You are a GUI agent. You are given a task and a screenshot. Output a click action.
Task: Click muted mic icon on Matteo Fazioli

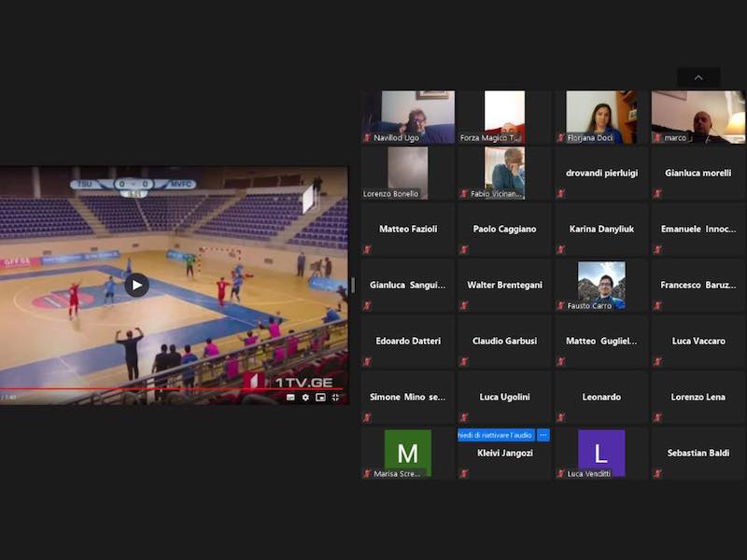[367, 249]
